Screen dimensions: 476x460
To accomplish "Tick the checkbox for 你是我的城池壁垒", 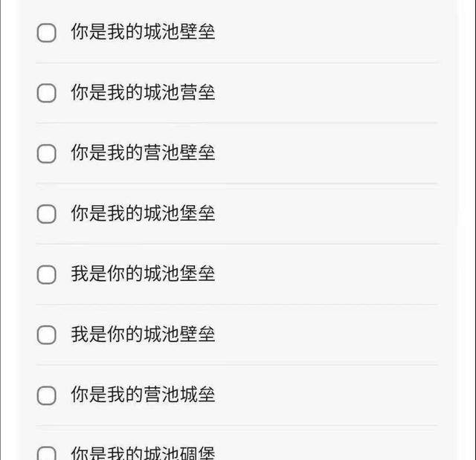I will [x=47, y=33].
